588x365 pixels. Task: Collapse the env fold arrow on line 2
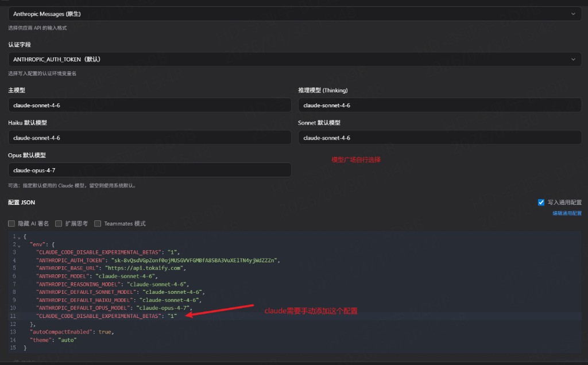19,246
